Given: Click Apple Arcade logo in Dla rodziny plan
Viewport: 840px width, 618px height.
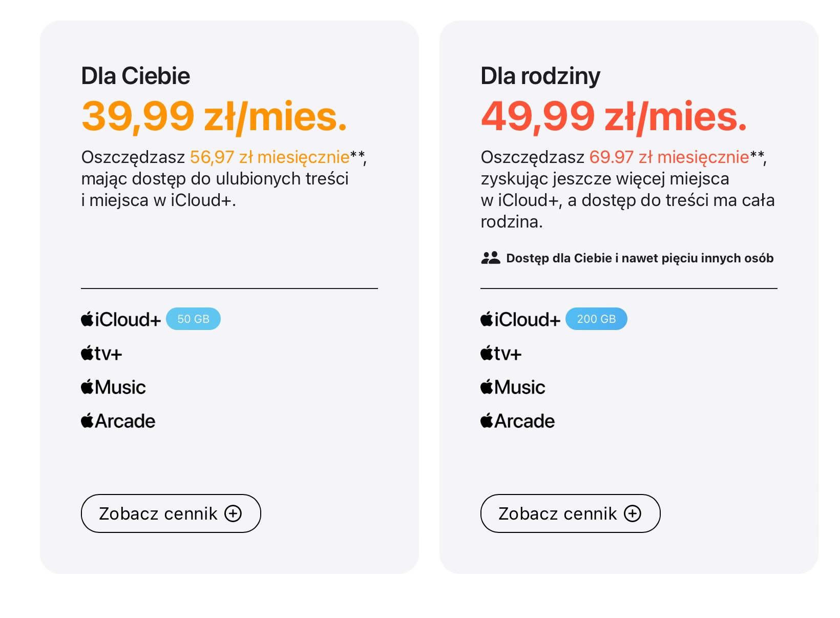Looking at the screenshot, I should tap(517, 421).
